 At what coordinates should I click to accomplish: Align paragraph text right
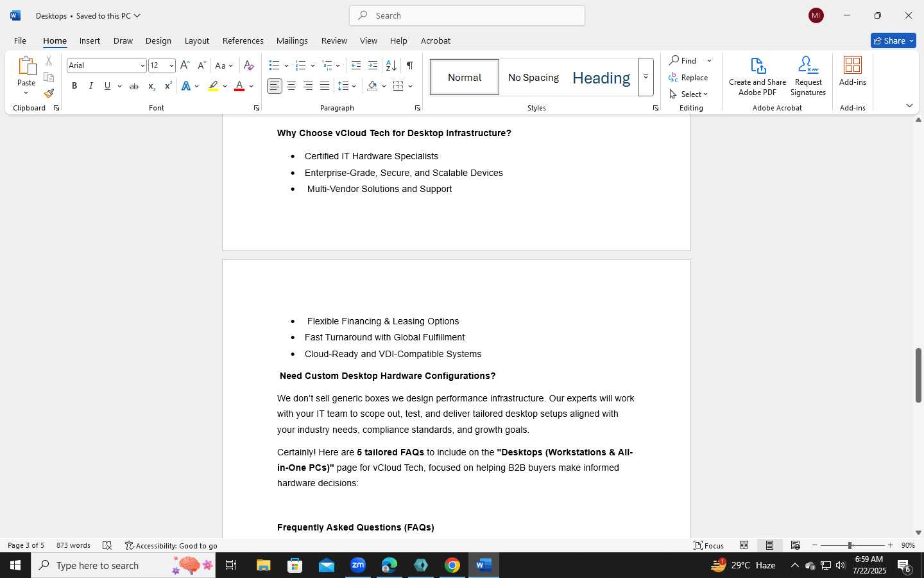(x=308, y=86)
